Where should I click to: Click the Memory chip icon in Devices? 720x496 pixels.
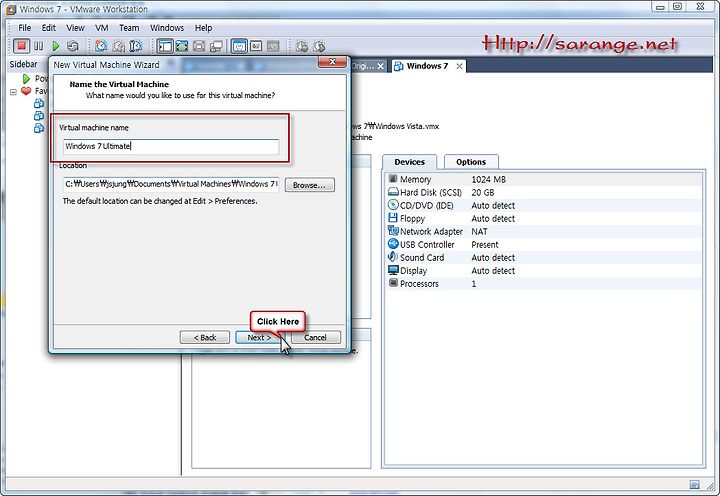(393, 179)
